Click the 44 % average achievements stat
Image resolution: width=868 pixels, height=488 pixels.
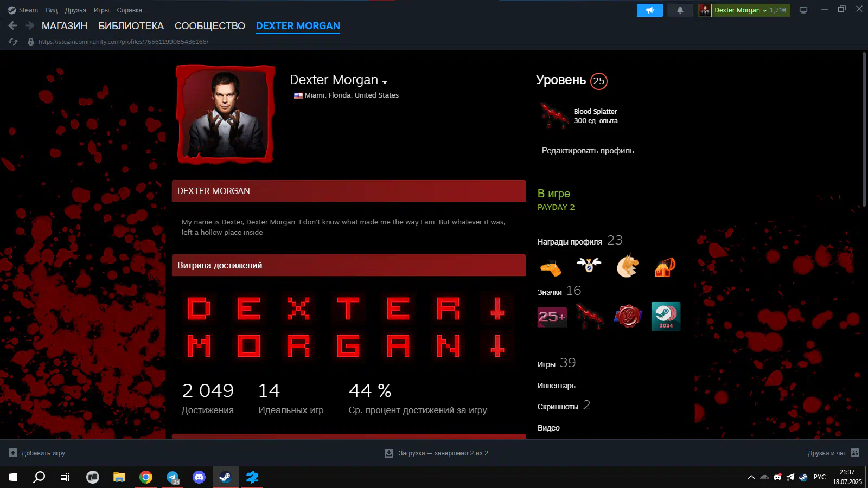click(x=418, y=399)
